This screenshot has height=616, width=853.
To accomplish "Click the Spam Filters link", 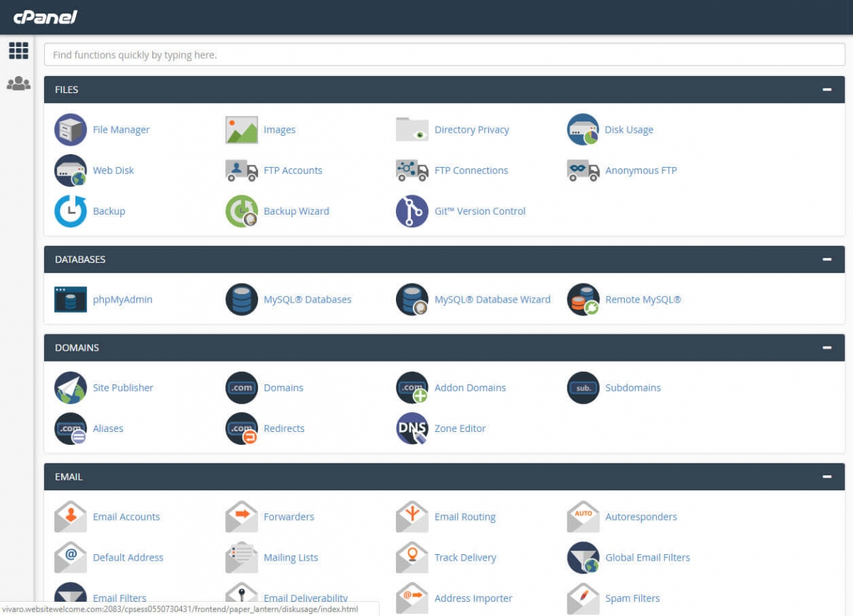I will click(x=633, y=598).
